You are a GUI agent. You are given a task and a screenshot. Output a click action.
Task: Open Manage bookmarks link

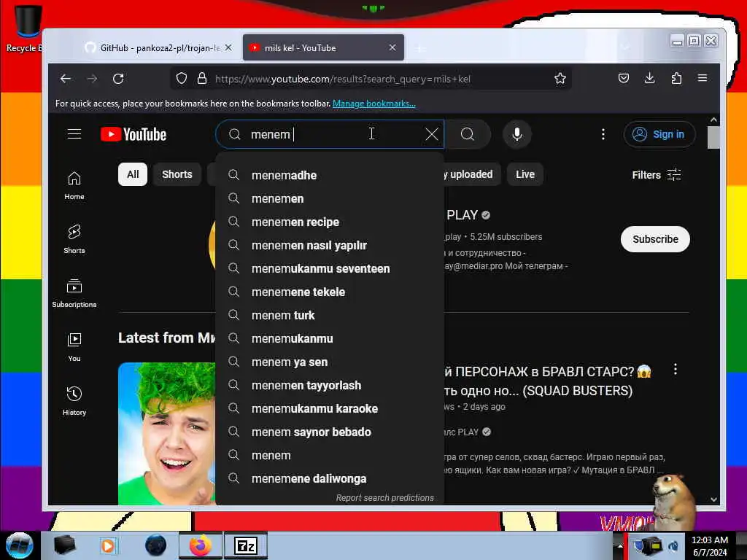point(374,104)
